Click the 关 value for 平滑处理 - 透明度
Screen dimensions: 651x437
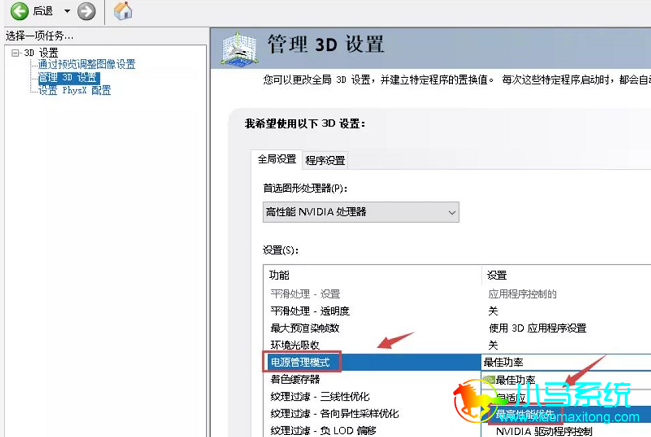click(x=493, y=311)
